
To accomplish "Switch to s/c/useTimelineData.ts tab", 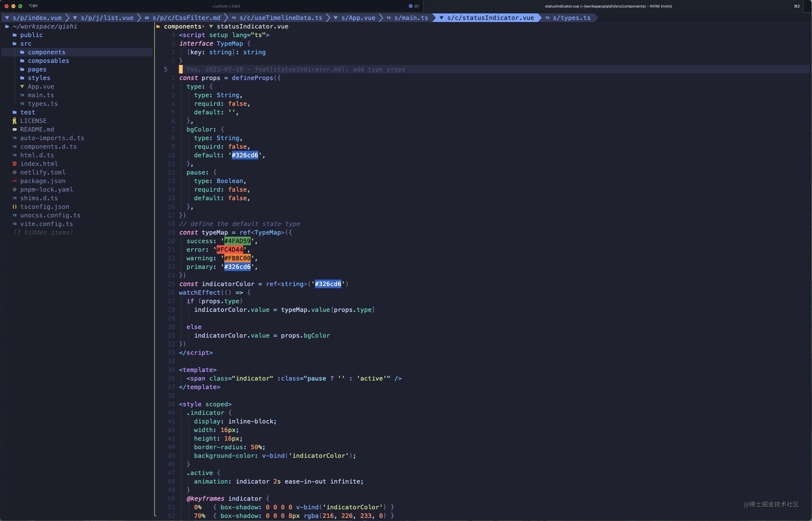I will click(x=277, y=18).
